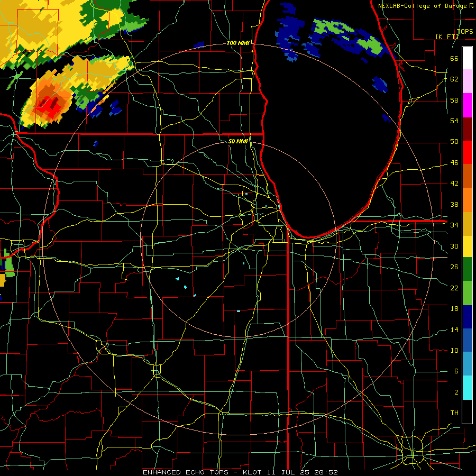Select the dark red legend swatch
This screenshot has width=476, height=476.
point(467,129)
